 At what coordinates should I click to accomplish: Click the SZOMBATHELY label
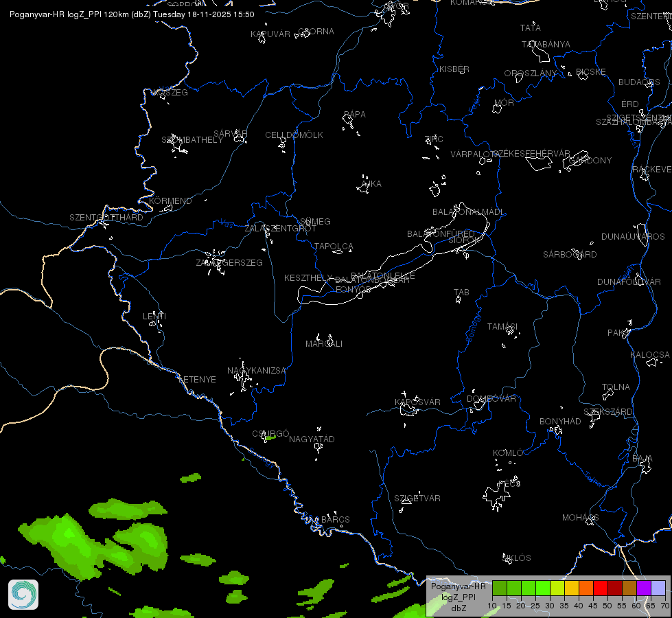click(x=192, y=140)
